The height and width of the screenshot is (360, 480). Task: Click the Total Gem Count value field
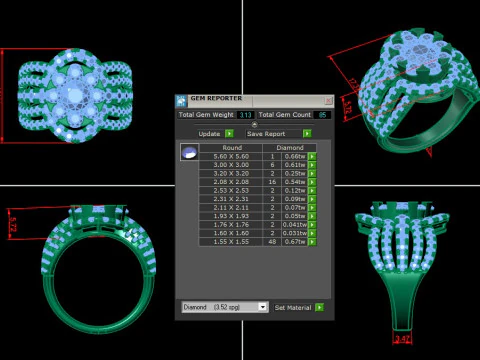click(x=322, y=115)
